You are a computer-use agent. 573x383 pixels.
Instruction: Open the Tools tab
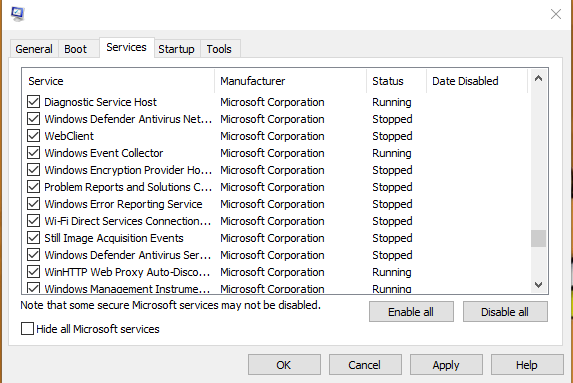(219, 49)
